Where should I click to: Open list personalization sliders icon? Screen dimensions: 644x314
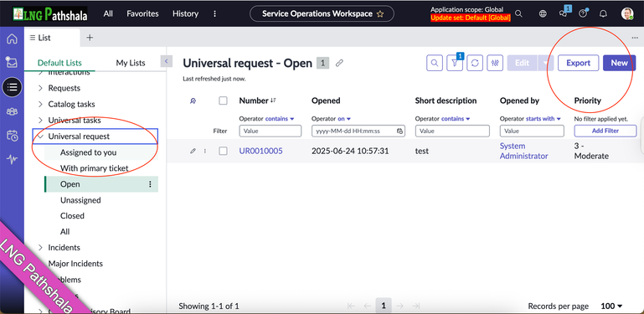coord(495,63)
